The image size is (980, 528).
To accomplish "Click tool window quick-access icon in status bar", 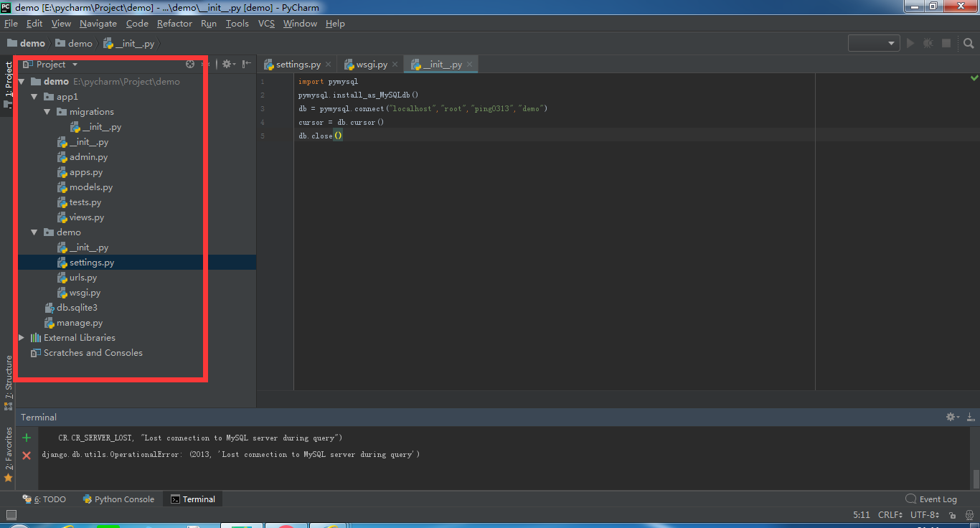I will point(10,515).
